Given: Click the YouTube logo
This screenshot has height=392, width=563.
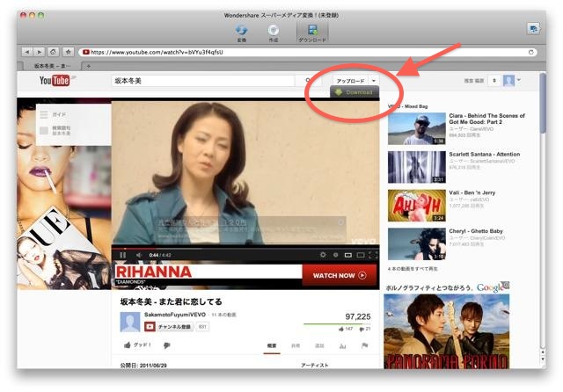Looking at the screenshot, I should (x=56, y=81).
